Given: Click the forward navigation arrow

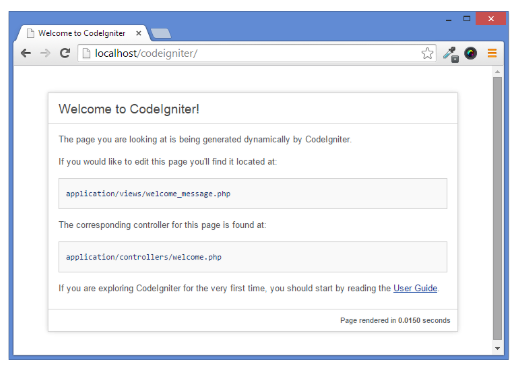Looking at the screenshot, I should 45,53.
